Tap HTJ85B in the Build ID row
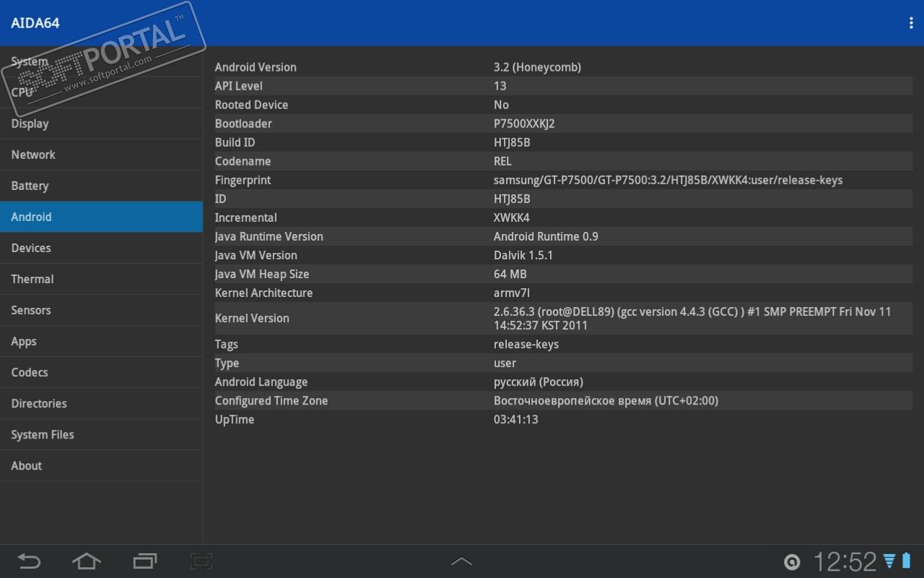 click(512, 142)
